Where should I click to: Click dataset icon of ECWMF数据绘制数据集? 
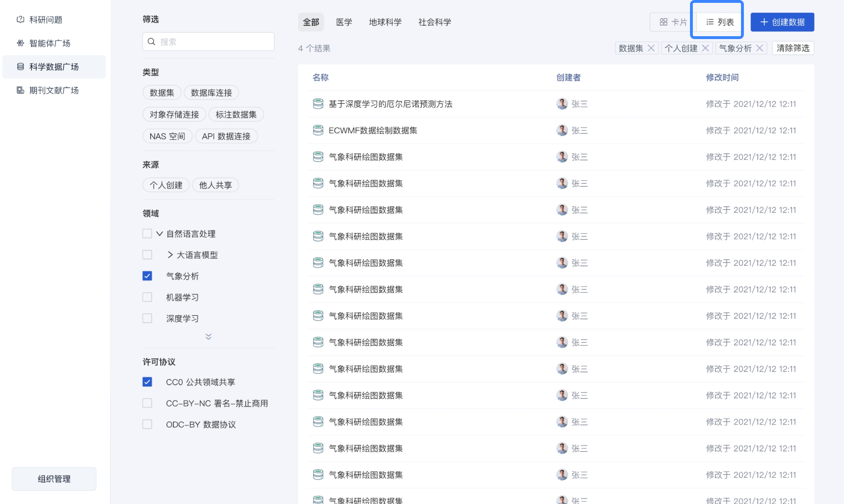point(318,131)
